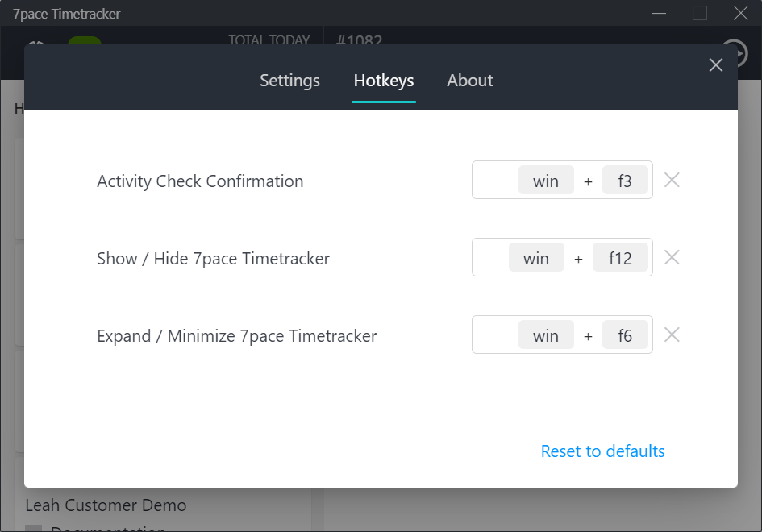Image resolution: width=762 pixels, height=532 pixels.
Task: Clear the Expand / Minimize 7pace Timetracker hotkey
Action: point(672,335)
